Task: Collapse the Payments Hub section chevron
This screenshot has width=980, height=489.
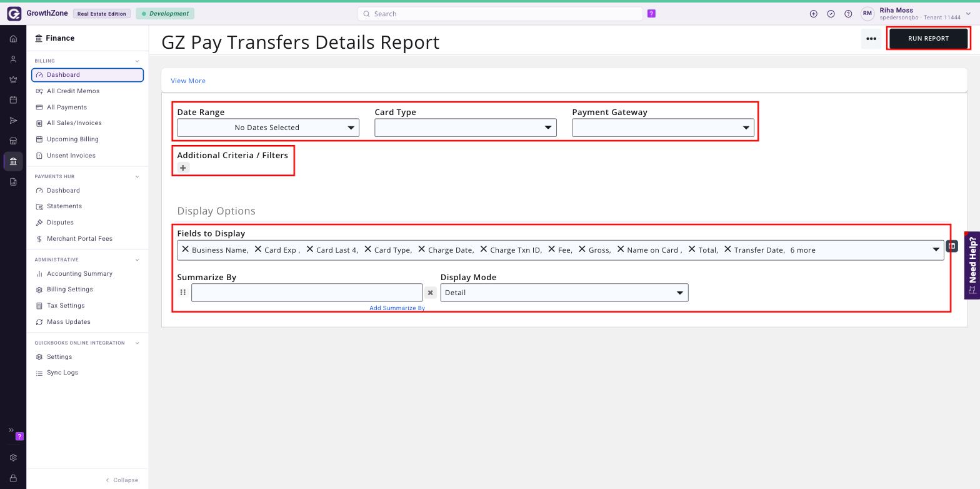Action: (137, 176)
